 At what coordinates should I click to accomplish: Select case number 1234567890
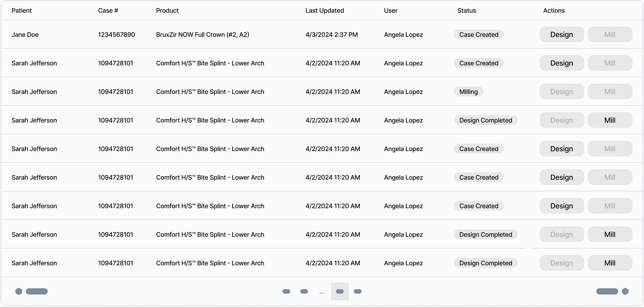pyautogui.click(x=116, y=35)
